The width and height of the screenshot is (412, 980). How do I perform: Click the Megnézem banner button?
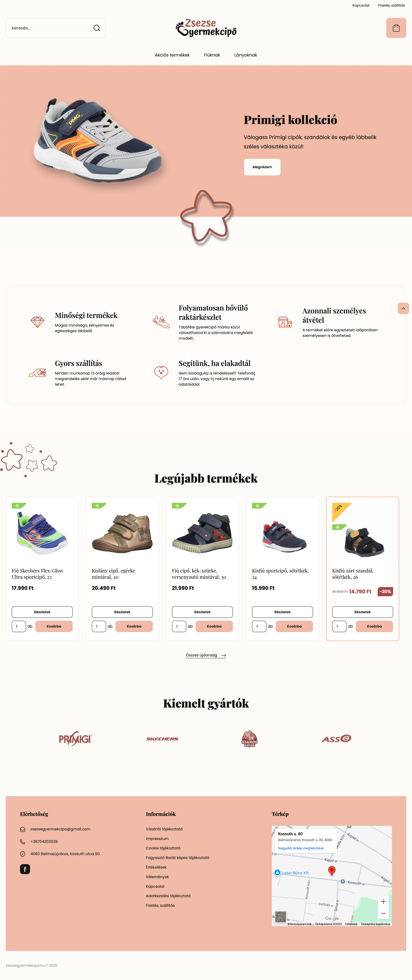[x=262, y=167]
